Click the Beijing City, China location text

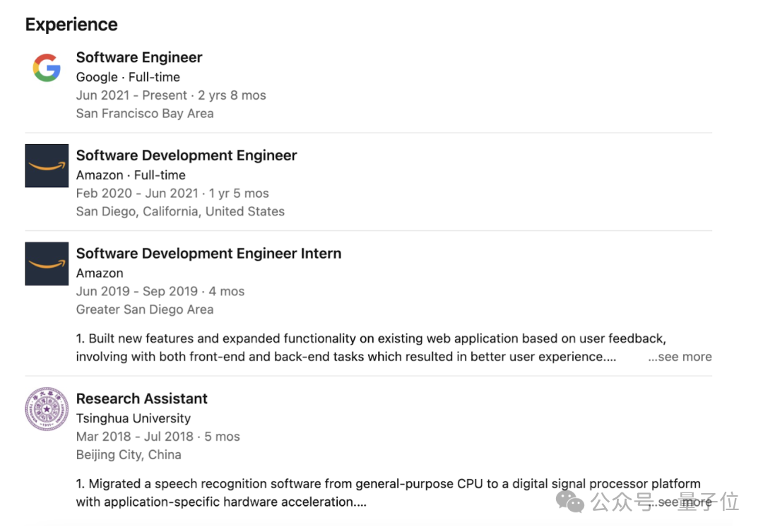pos(129,454)
